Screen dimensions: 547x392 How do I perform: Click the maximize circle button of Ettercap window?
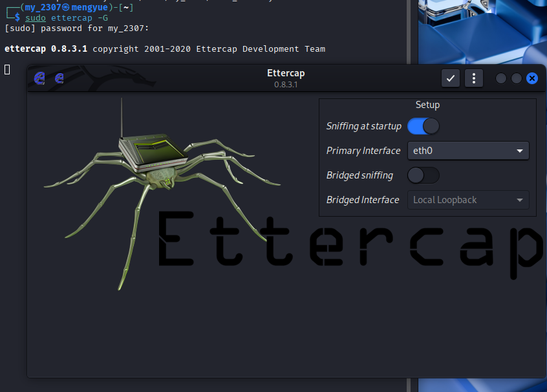click(x=517, y=78)
